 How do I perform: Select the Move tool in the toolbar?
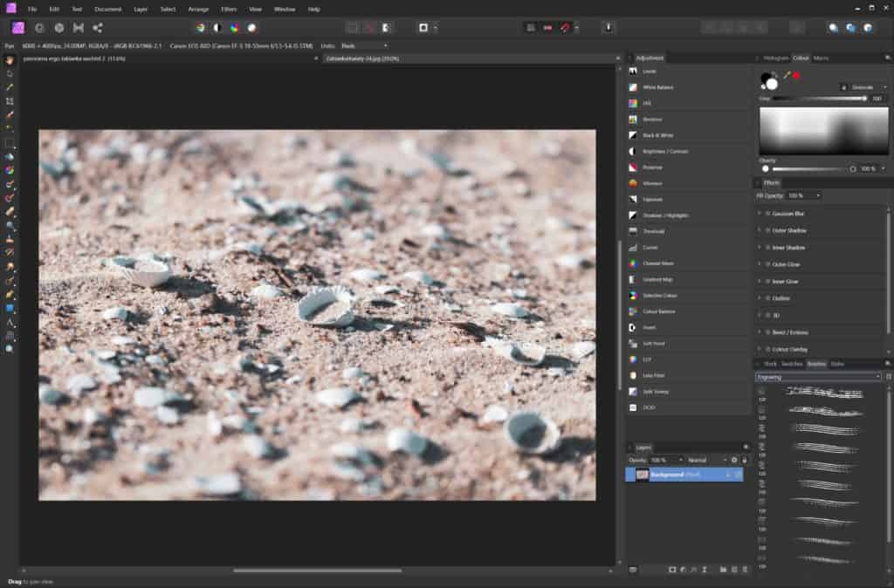tap(8, 58)
